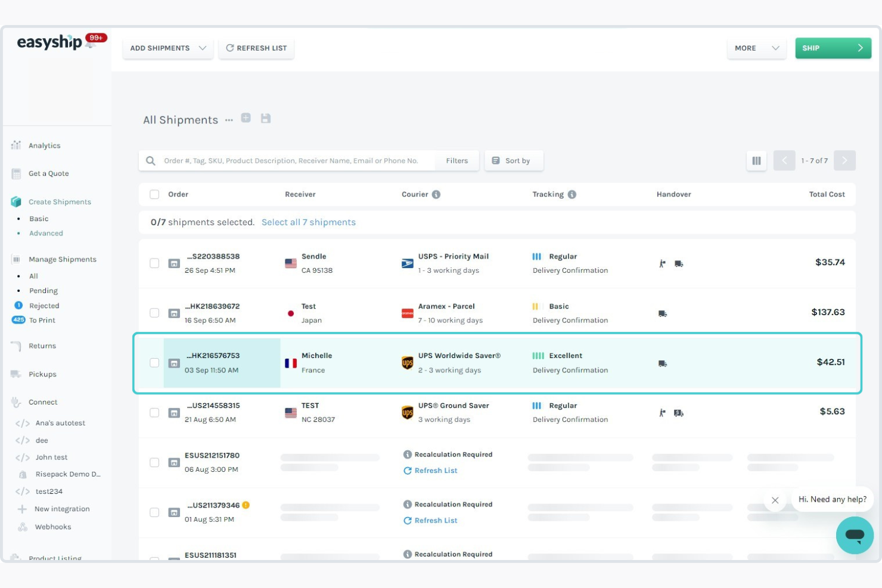
Task: Click the Tracking column info icon
Action: (572, 194)
